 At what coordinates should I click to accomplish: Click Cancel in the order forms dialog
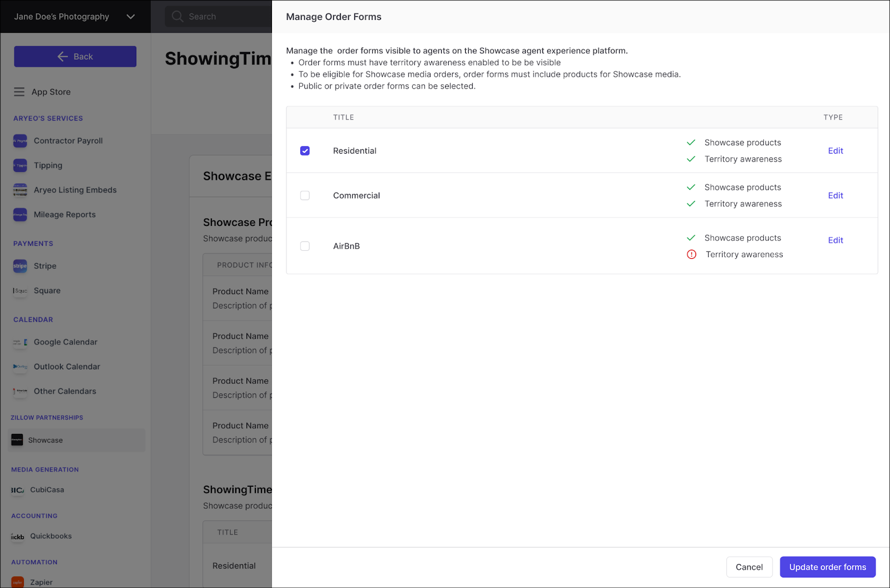[749, 567]
